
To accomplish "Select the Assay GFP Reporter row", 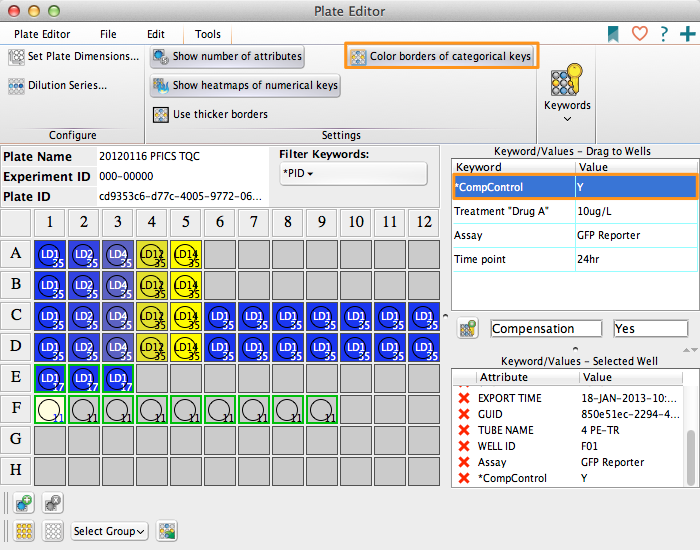I will point(575,235).
